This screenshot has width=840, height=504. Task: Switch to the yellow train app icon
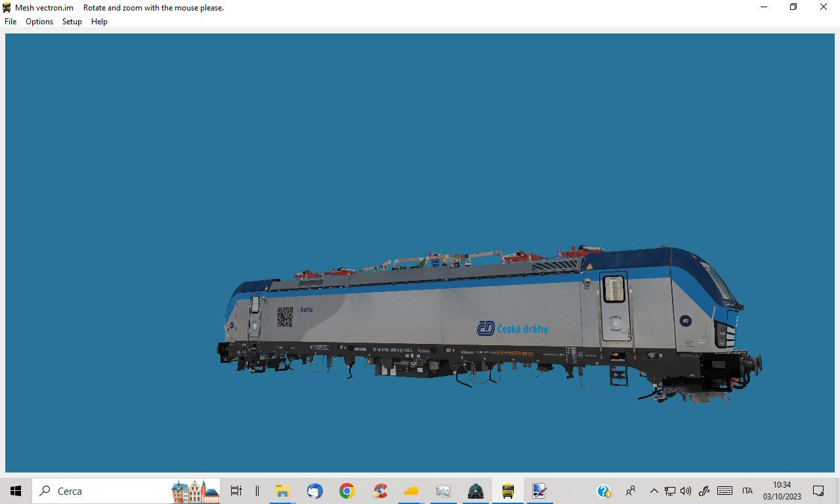click(508, 491)
